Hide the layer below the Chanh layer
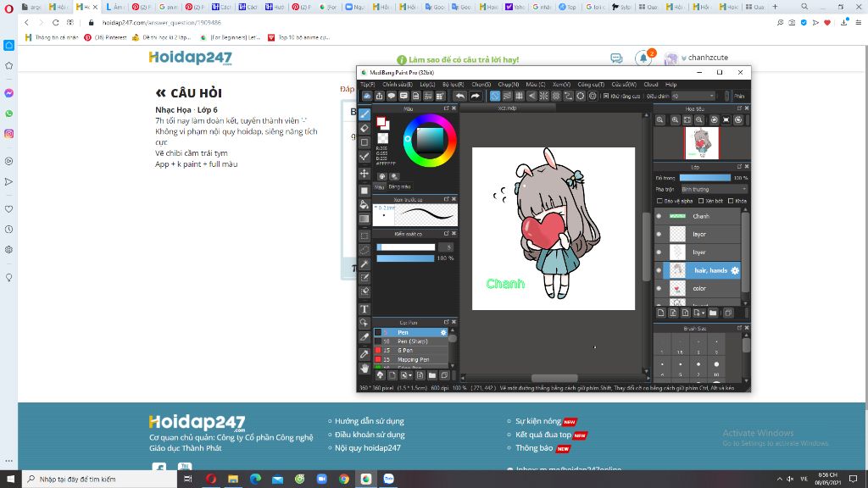The width and height of the screenshot is (868, 488). point(659,234)
